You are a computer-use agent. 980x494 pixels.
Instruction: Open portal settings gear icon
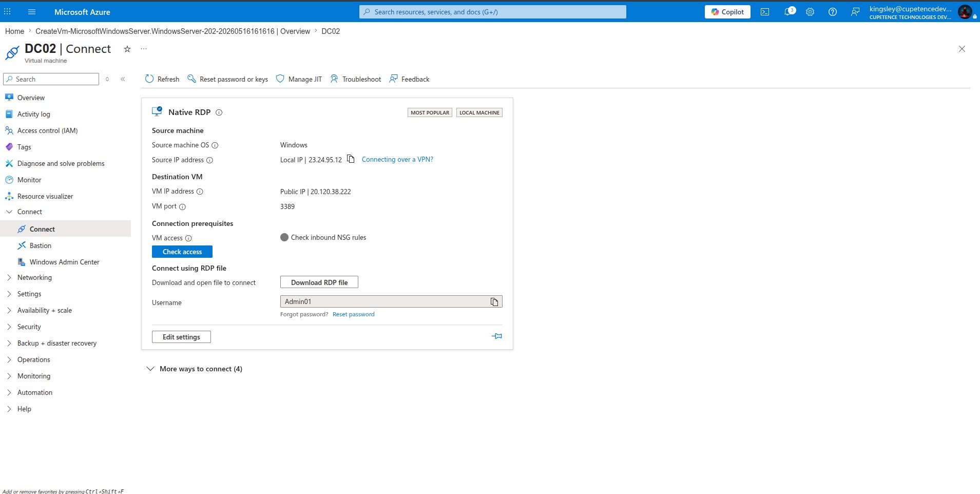point(810,12)
